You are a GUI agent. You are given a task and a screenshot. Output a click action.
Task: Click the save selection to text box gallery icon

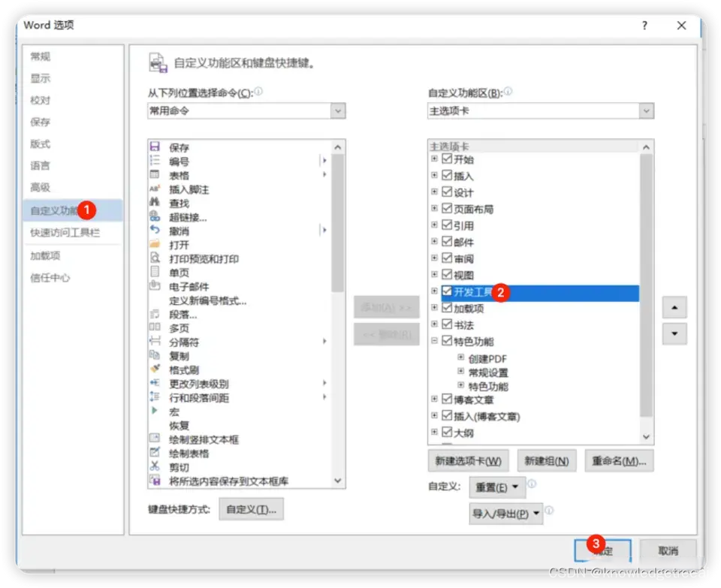coord(155,480)
